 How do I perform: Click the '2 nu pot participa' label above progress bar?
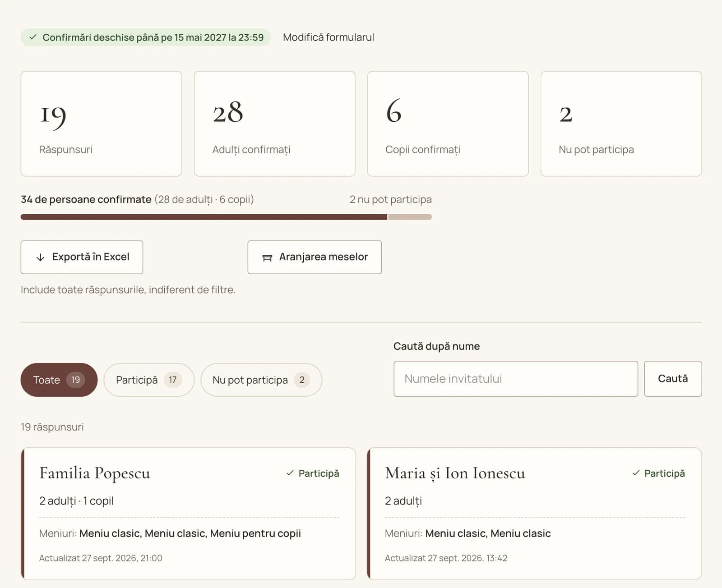tap(391, 199)
